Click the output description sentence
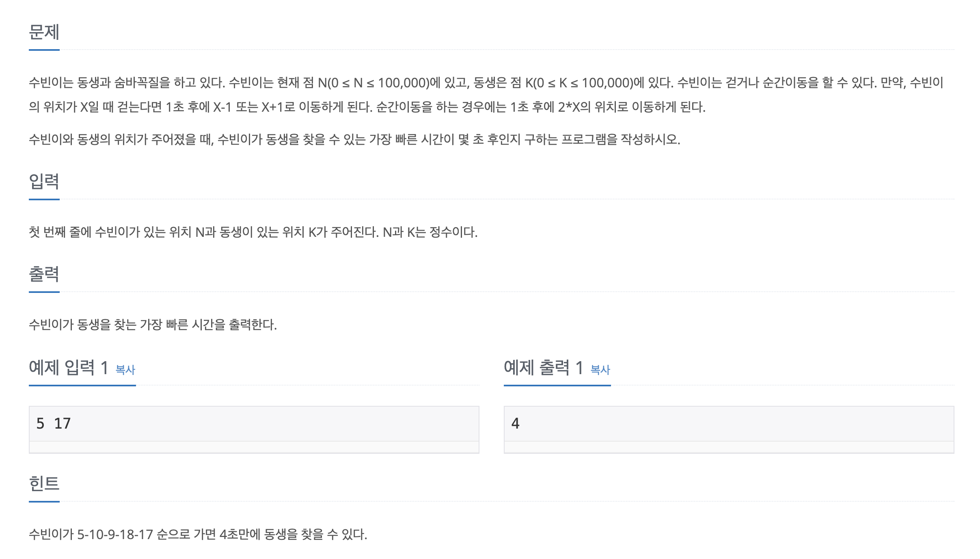This screenshot has width=980, height=559. (153, 325)
